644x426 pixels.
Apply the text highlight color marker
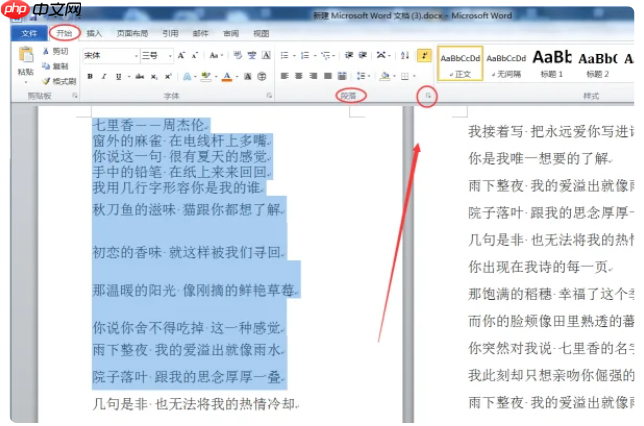206,76
